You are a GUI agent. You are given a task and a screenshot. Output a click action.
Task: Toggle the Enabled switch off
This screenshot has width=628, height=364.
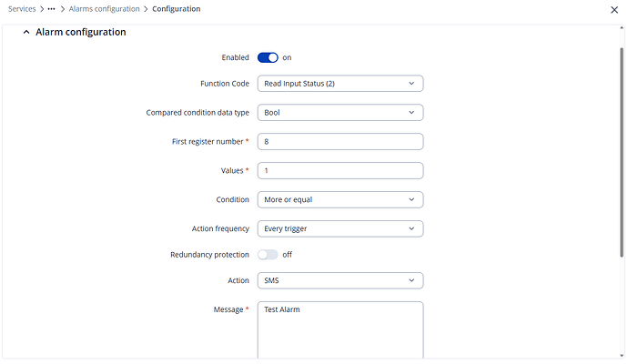point(268,57)
